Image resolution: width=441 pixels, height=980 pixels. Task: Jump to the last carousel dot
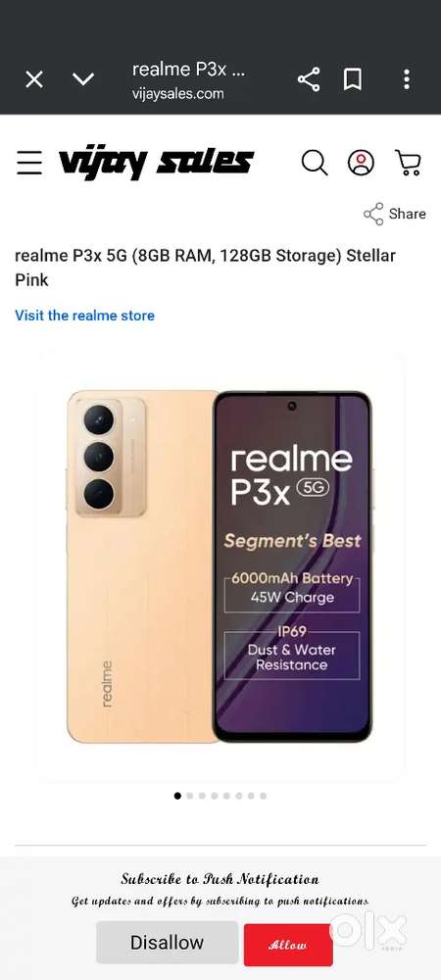pos(263,796)
